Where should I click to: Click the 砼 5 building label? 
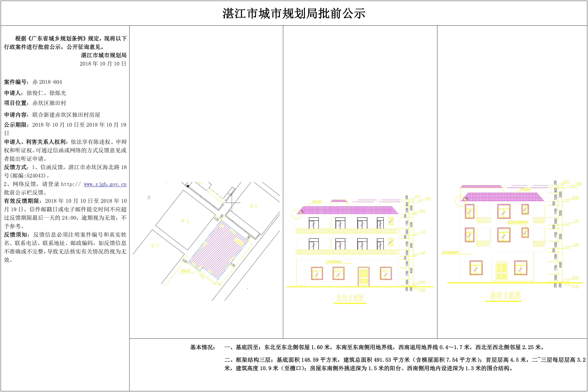pos(253,206)
